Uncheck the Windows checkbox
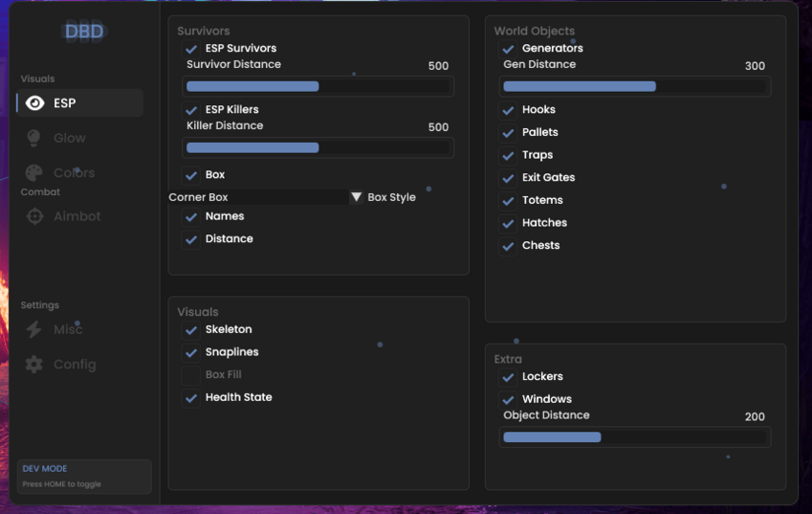 click(x=508, y=399)
